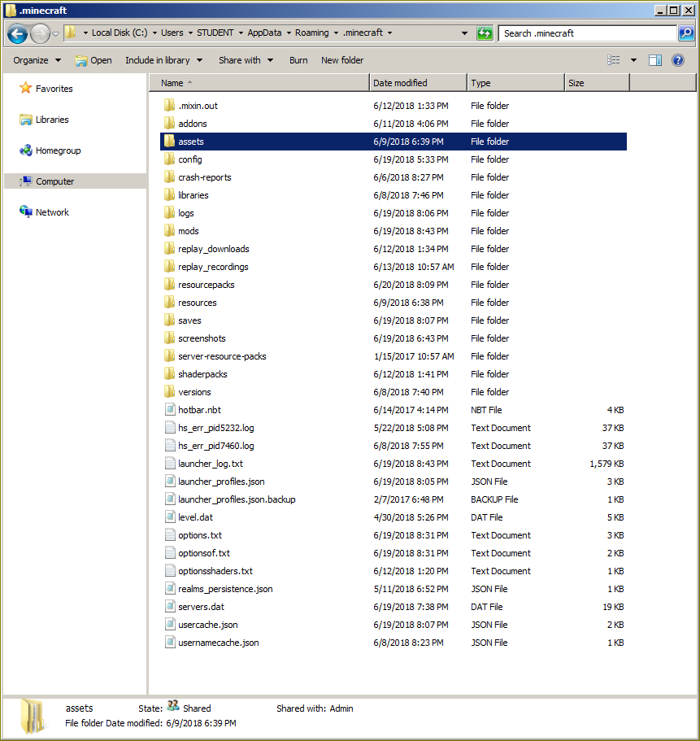
Task: Click Local Disk (C:) in address bar
Action: pos(120,33)
